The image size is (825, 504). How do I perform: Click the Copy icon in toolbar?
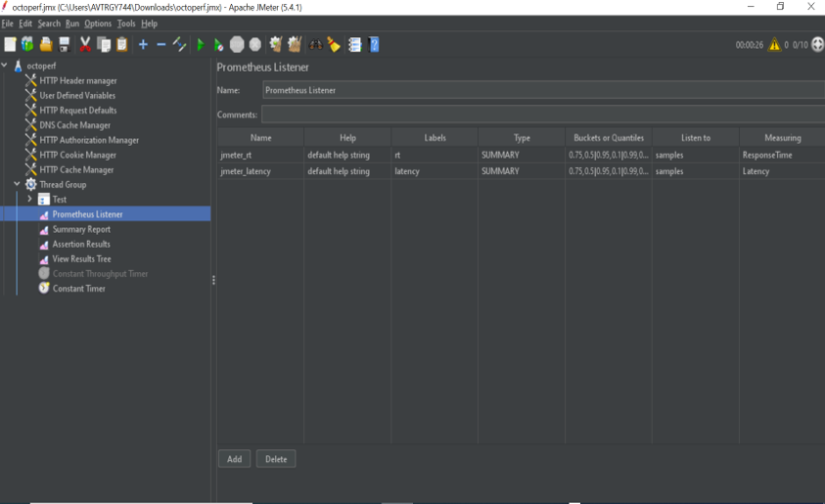pyautogui.click(x=104, y=45)
